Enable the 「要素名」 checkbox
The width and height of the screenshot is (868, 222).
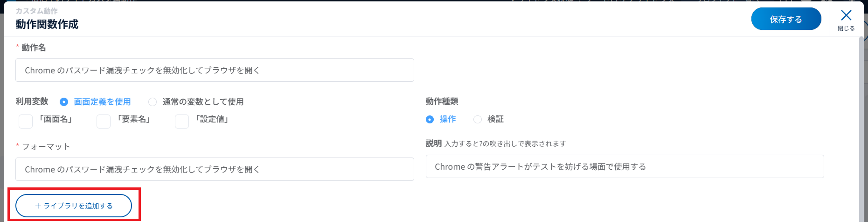(104, 121)
